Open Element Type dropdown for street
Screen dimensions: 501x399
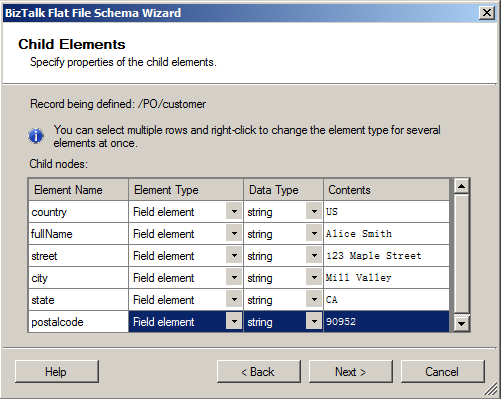234,255
